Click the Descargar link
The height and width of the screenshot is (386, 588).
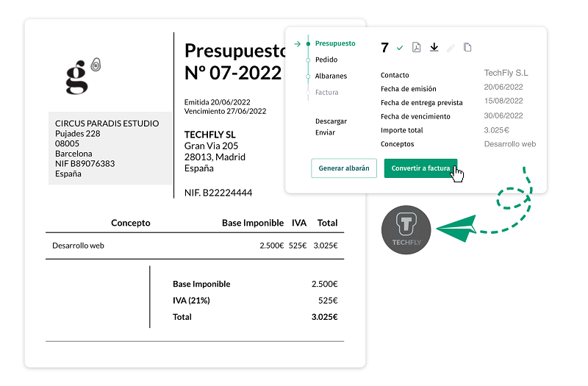tap(331, 121)
